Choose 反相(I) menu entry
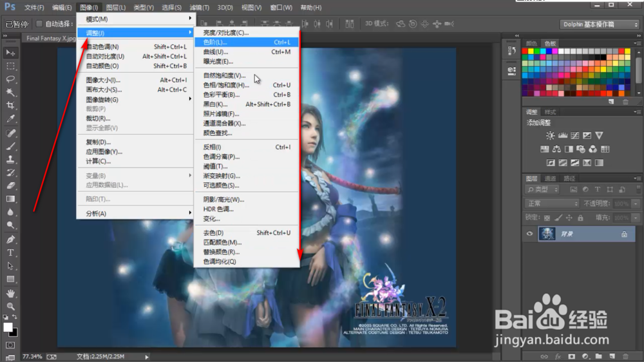The image size is (644, 362). (x=247, y=147)
